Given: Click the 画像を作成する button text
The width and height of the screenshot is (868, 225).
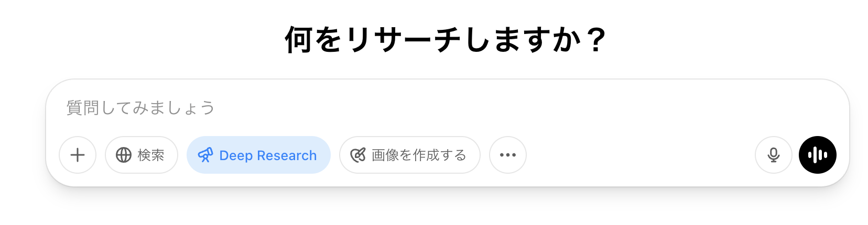Looking at the screenshot, I should (419, 155).
